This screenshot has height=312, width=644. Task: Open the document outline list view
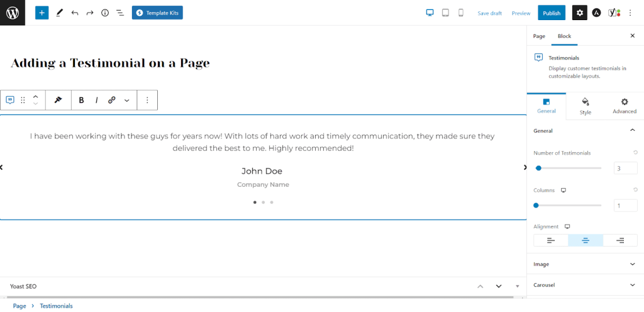click(120, 13)
